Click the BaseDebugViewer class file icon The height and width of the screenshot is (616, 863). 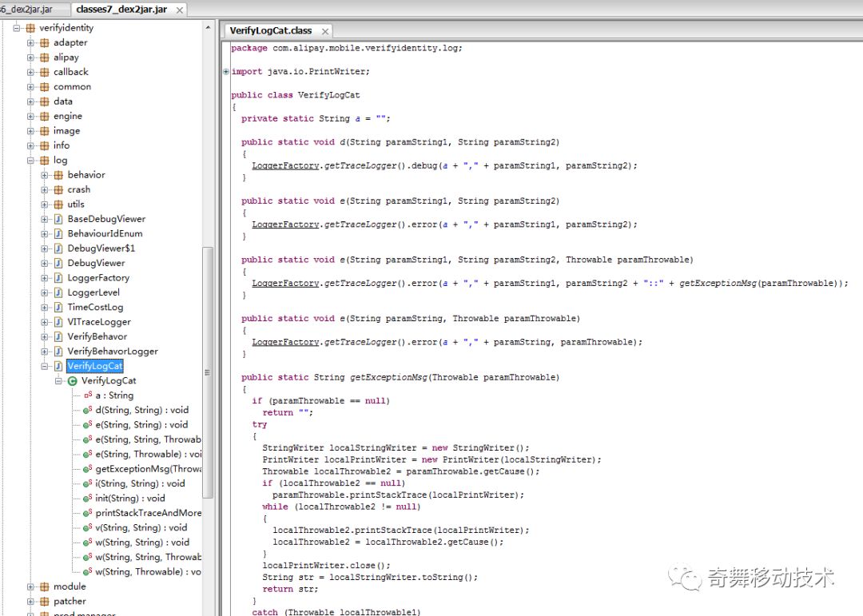pyautogui.click(x=58, y=219)
